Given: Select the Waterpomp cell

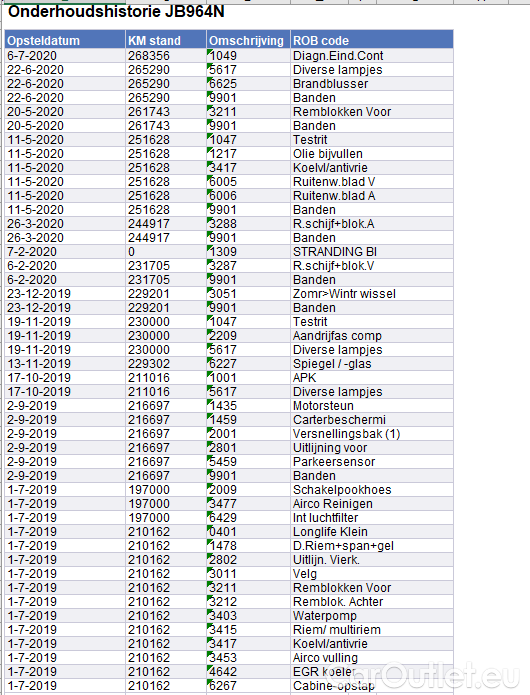Looking at the screenshot, I should 372,616.
